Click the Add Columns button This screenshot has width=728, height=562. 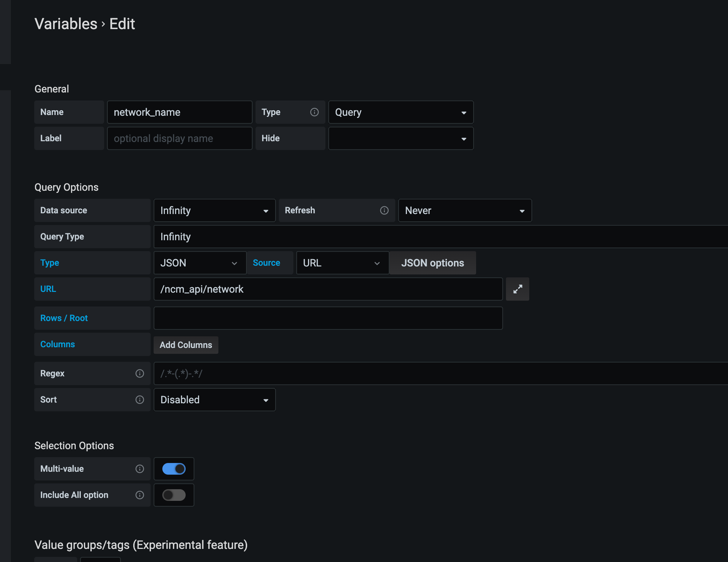click(x=186, y=345)
